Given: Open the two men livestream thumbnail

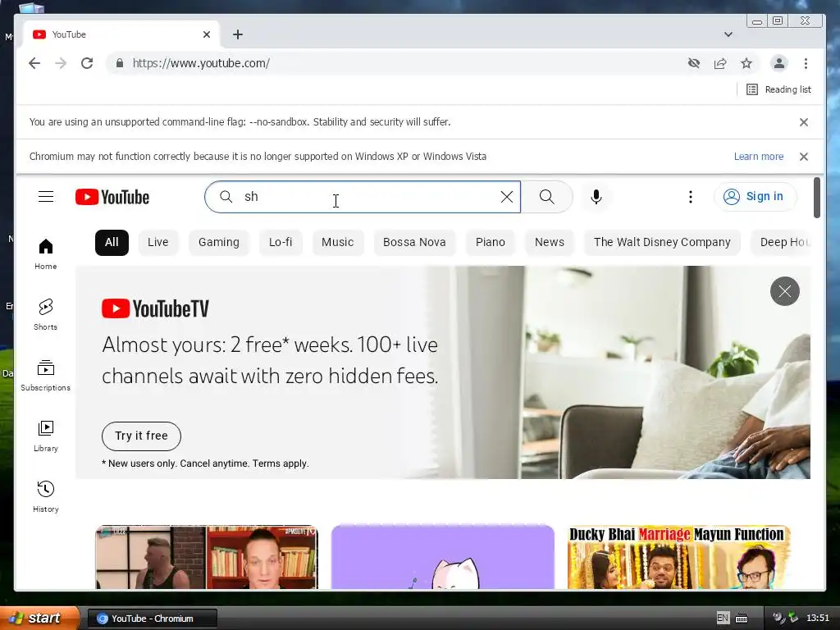Looking at the screenshot, I should coord(207,557).
